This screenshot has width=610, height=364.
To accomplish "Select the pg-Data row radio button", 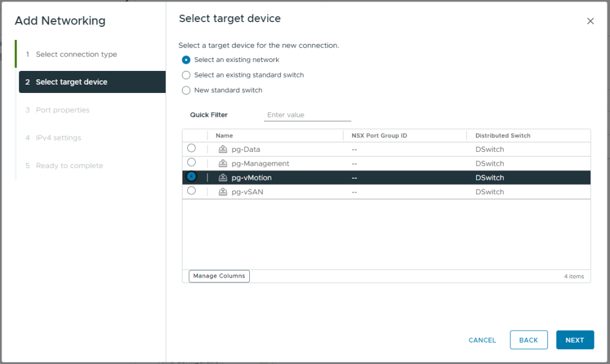I will [x=191, y=148].
